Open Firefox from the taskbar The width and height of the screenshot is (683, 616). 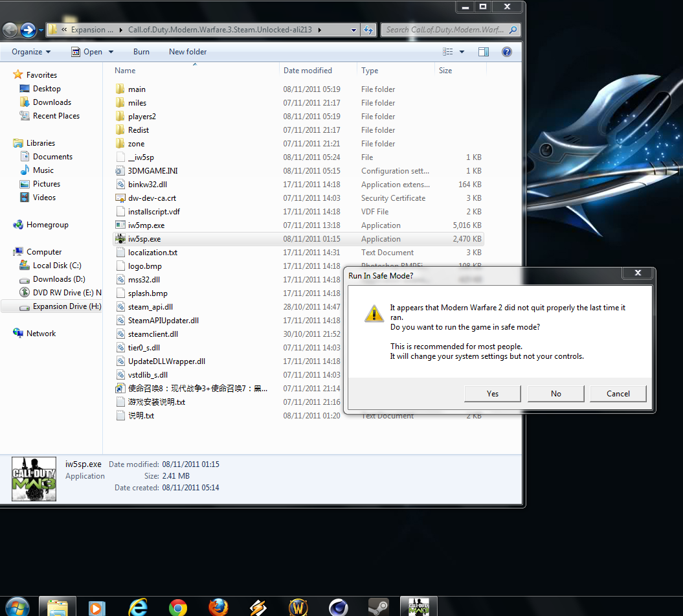tap(218, 607)
